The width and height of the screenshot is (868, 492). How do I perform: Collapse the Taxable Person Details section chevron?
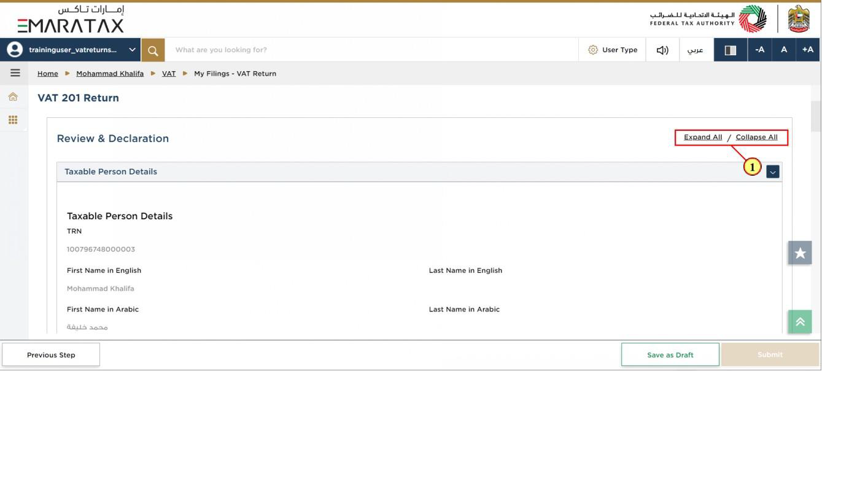point(773,172)
